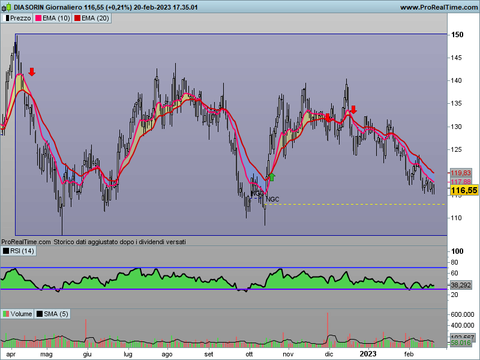Click the 'Storico dati aggiustato' note text
This screenshot has width=480, height=360.
[x=119, y=242]
